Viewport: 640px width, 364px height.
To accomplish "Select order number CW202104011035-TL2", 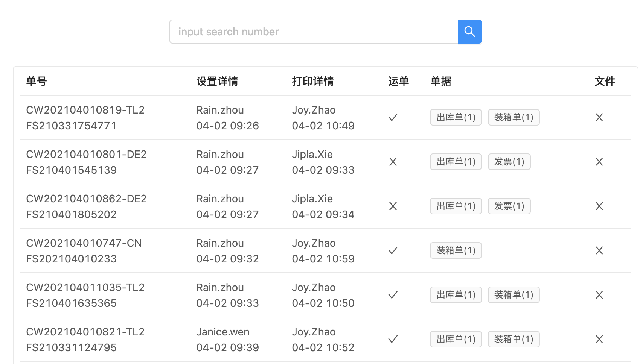I will 85,287.
